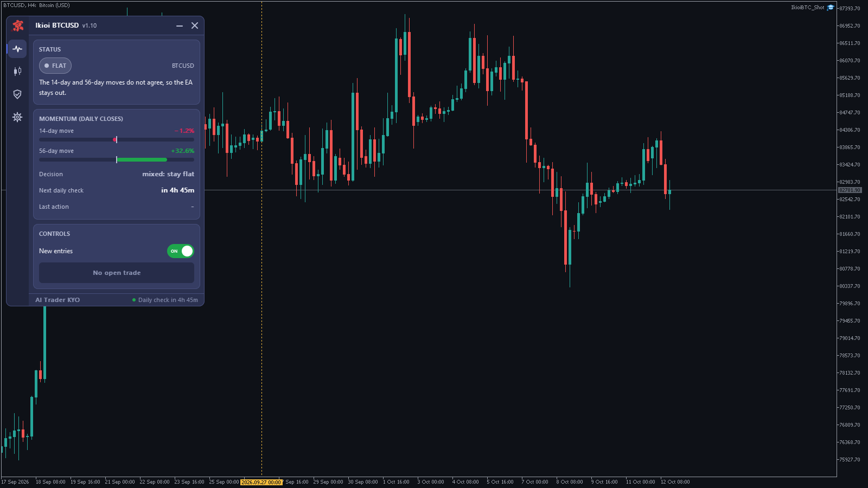Click the 14-day move value -1.2%

(x=184, y=131)
